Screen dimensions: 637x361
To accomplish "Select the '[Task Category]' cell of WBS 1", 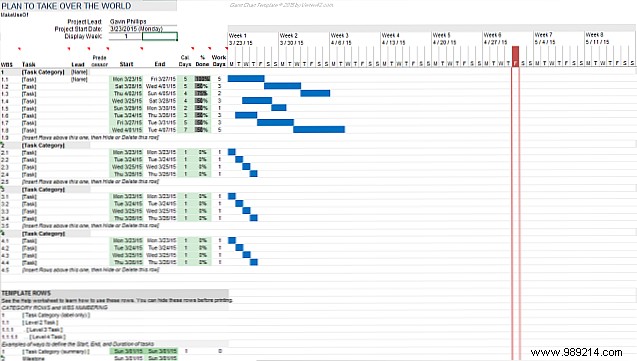I will pyautogui.click(x=43, y=72).
